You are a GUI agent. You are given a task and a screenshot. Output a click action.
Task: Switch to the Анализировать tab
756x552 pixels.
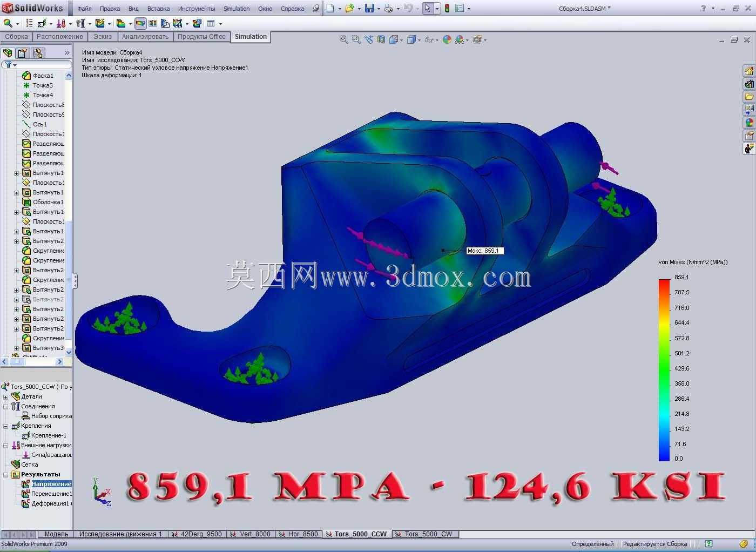point(145,37)
